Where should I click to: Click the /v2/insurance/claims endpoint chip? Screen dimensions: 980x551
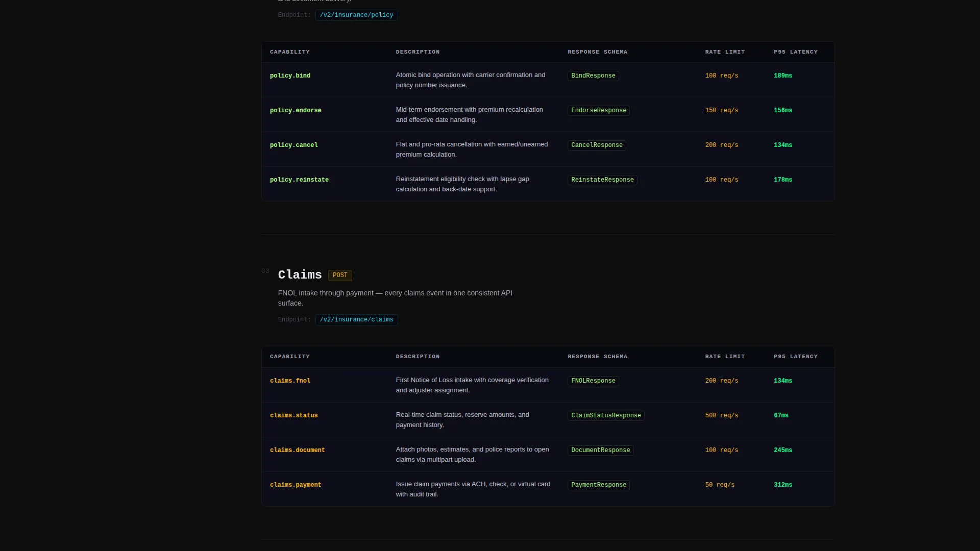pyautogui.click(x=356, y=320)
